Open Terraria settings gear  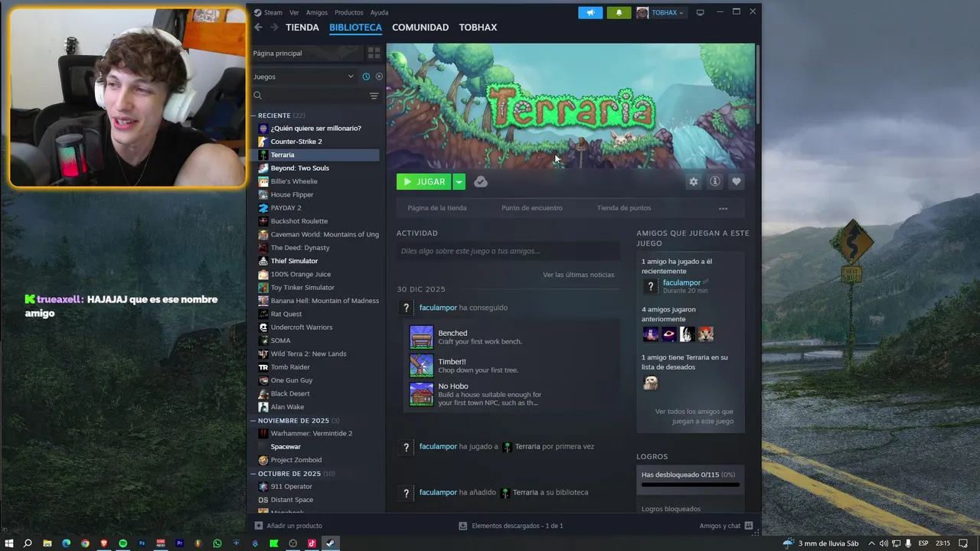(694, 181)
